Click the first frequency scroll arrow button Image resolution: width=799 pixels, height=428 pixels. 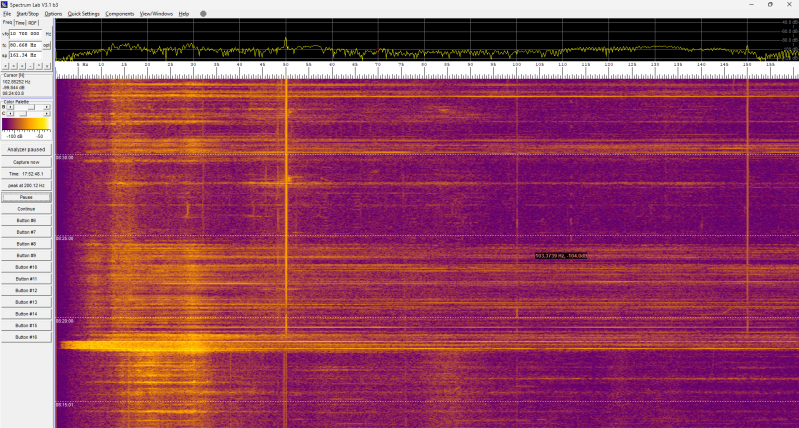tap(6, 67)
